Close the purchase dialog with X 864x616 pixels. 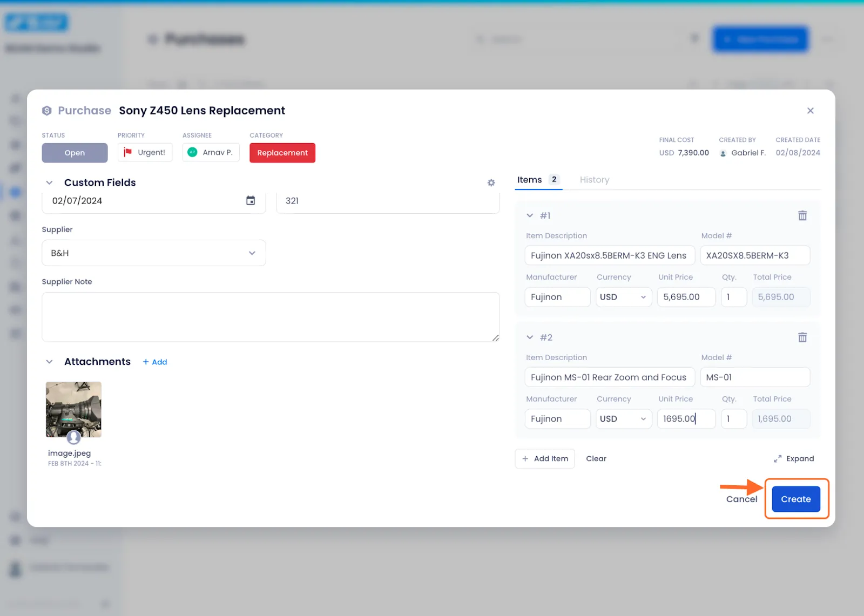coord(810,111)
